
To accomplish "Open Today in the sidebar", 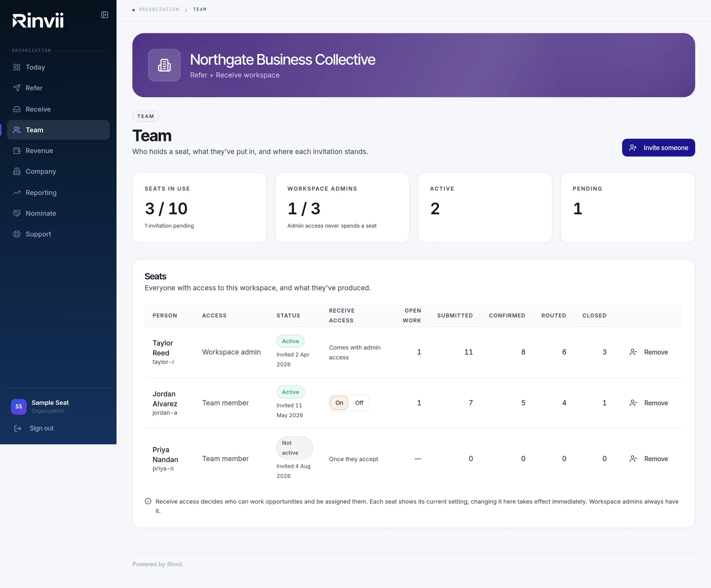I will coord(58,67).
